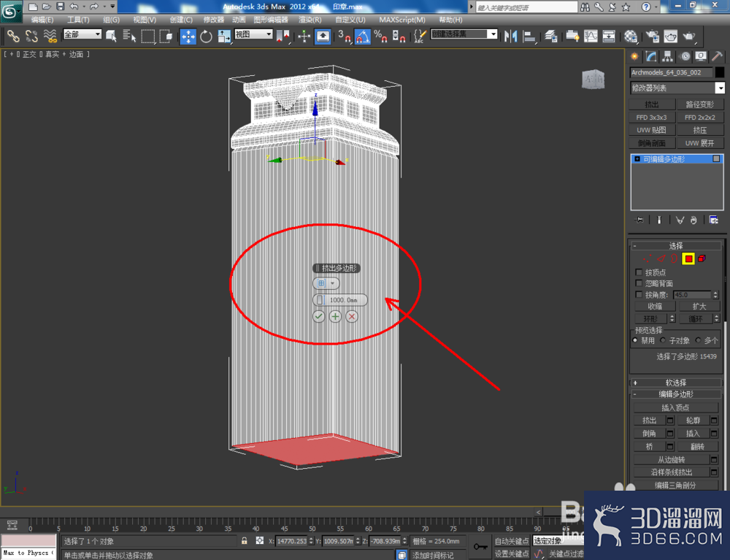Viewport: 730px width, 560px height.
Task: Activate Select and Rotate tool
Action: (x=206, y=36)
